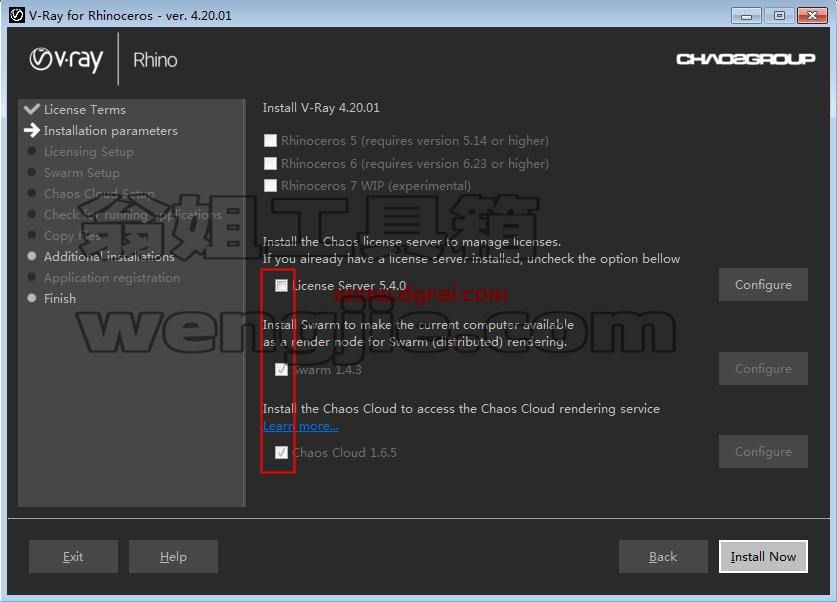Select Swarm Setup step

pos(82,172)
